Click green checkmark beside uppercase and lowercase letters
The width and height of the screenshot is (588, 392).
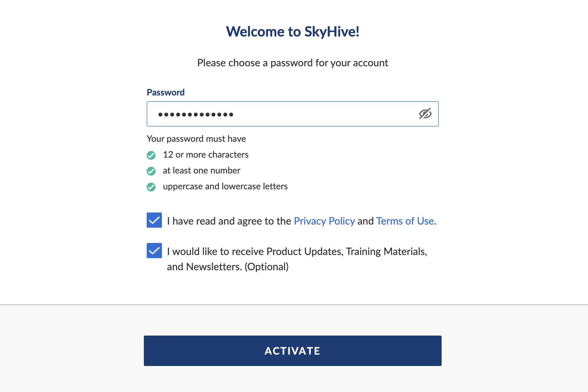point(151,187)
